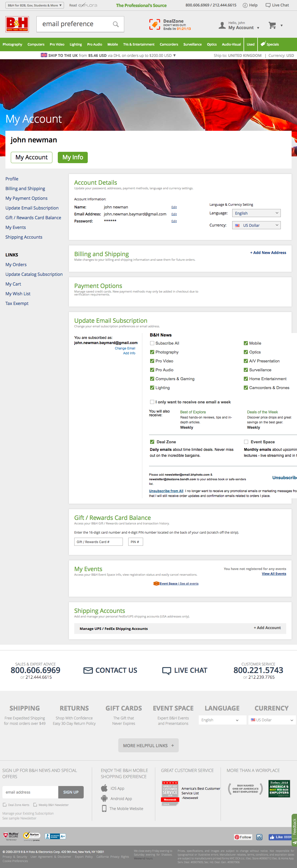This screenshot has height=868, width=297.
Task: Open the Computers menu
Action: (x=36, y=44)
